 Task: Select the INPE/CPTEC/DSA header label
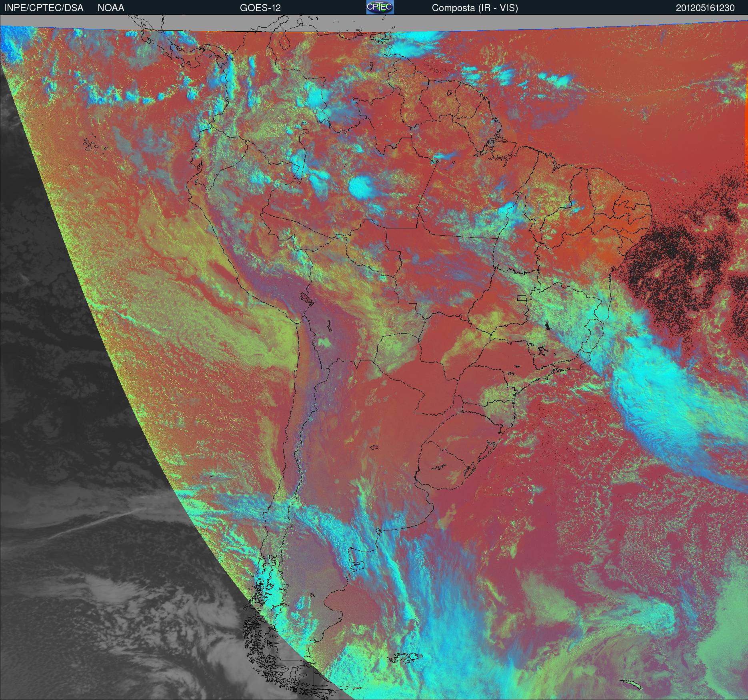pos(44,8)
